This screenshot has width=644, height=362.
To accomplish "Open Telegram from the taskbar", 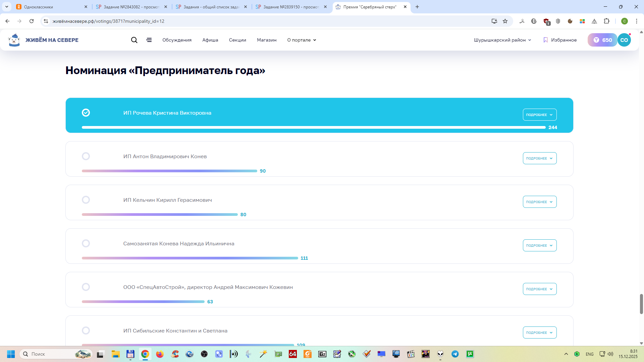I will (455, 354).
